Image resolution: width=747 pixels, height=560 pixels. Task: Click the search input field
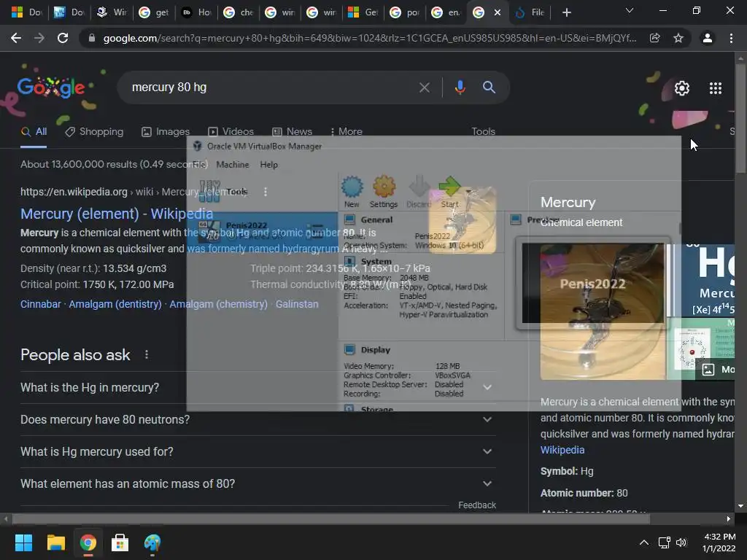coord(271,87)
